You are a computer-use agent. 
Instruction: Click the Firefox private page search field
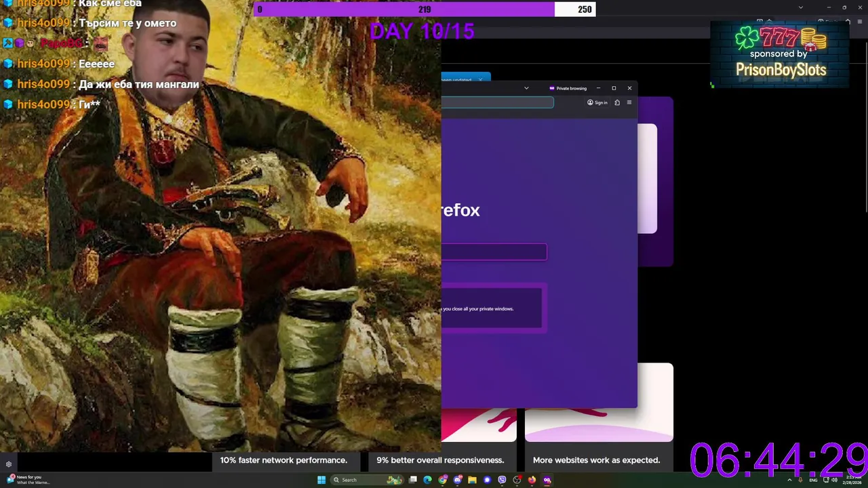(494, 252)
